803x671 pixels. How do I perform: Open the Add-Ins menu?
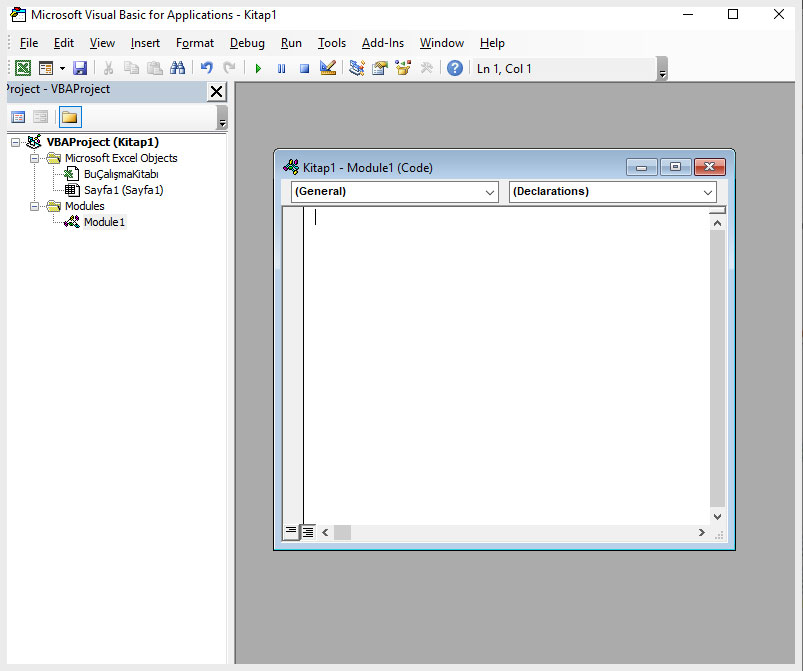[x=383, y=43]
